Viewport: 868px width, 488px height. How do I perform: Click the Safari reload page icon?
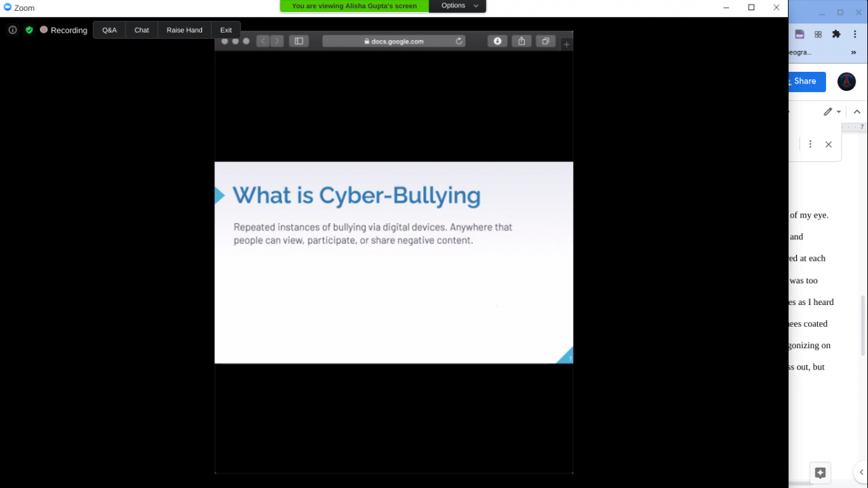coord(459,41)
